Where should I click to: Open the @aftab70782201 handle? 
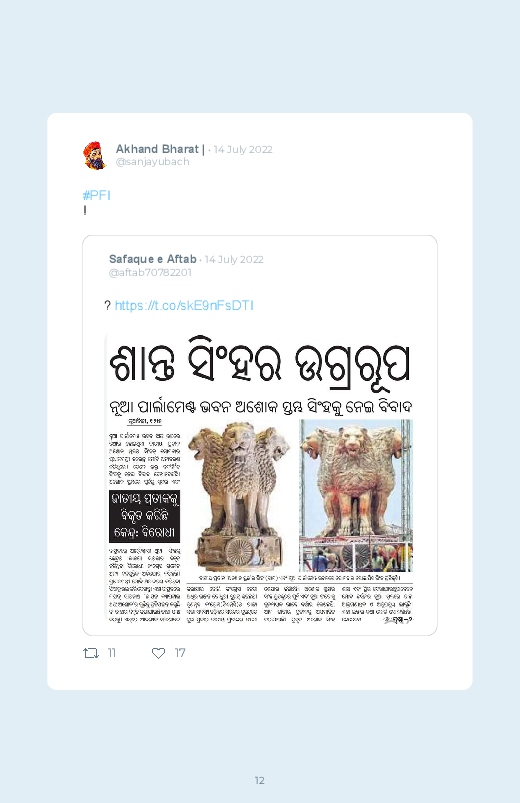pos(150,272)
